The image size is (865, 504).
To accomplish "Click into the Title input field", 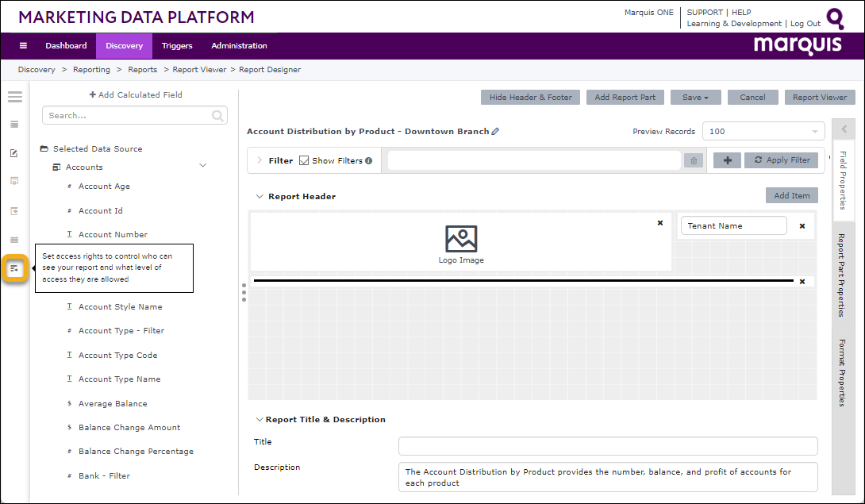I will pos(608,446).
